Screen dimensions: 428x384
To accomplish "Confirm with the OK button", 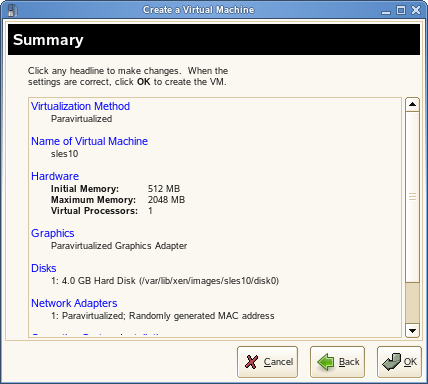I will (x=399, y=362).
